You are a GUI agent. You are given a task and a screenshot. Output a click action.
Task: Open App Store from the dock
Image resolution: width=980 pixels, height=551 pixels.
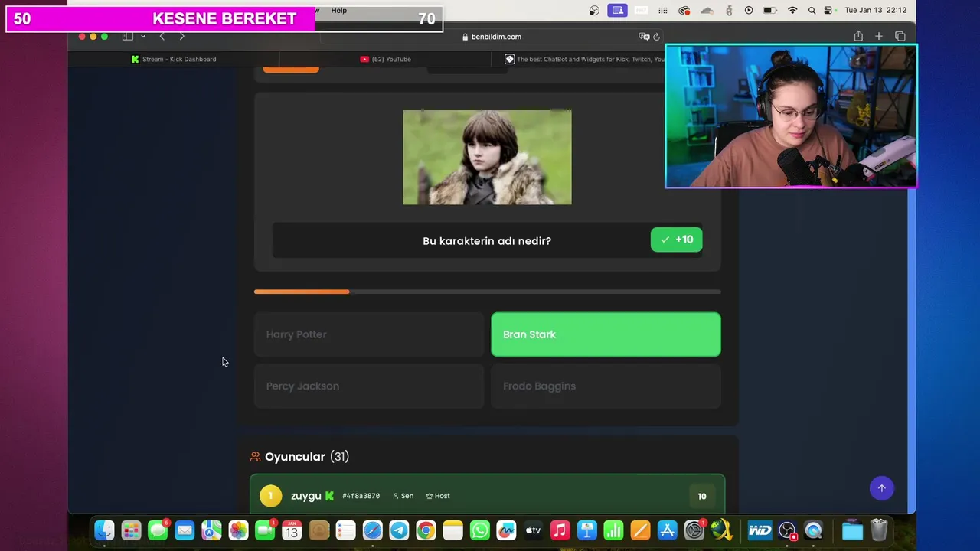pyautogui.click(x=667, y=530)
